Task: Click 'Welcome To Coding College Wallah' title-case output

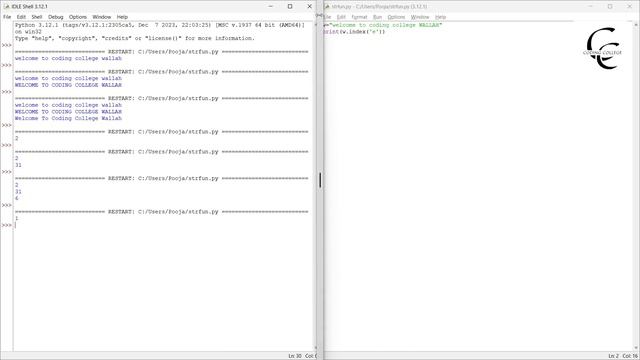Action: [x=68, y=118]
